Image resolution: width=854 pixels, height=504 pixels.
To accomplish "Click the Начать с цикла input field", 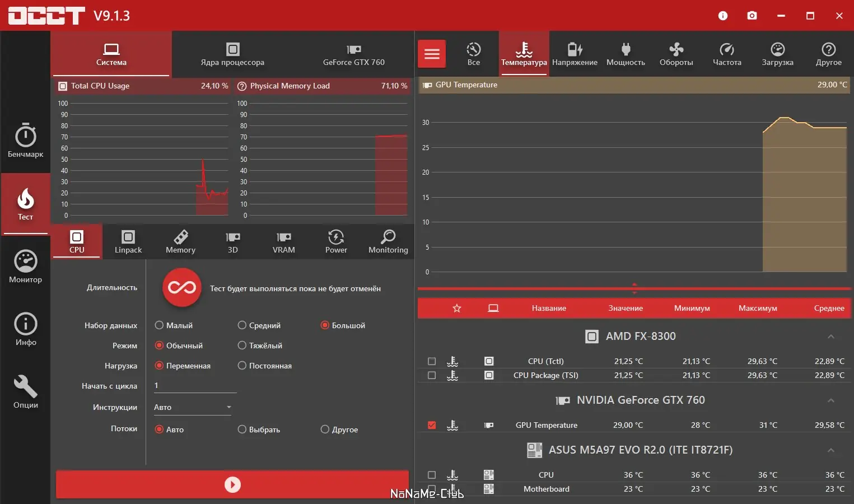I will 195,385.
